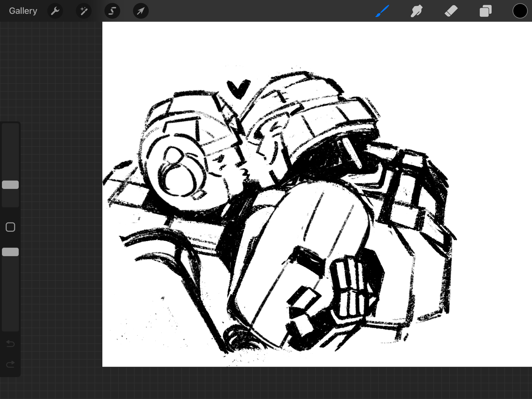Activate the Transform arrow tool

(141, 11)
